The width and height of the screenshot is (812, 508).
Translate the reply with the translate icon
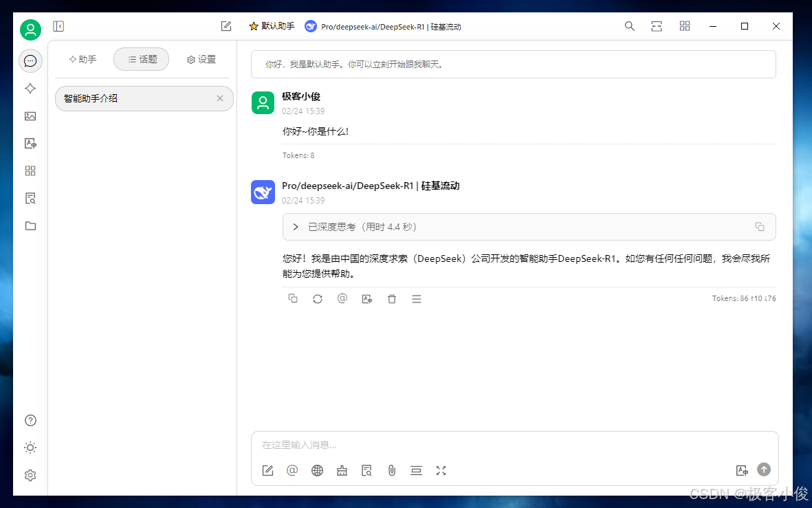[367, 299]
